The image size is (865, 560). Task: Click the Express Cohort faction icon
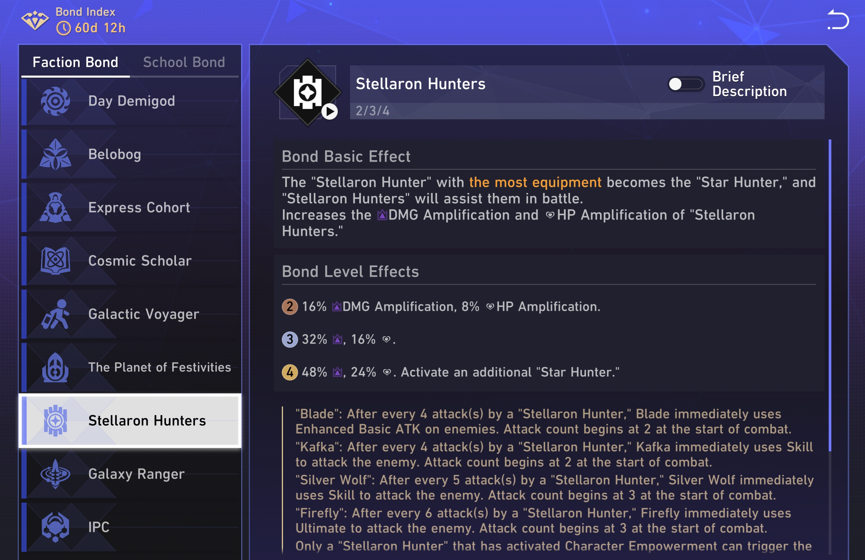(x=55, y=207)
